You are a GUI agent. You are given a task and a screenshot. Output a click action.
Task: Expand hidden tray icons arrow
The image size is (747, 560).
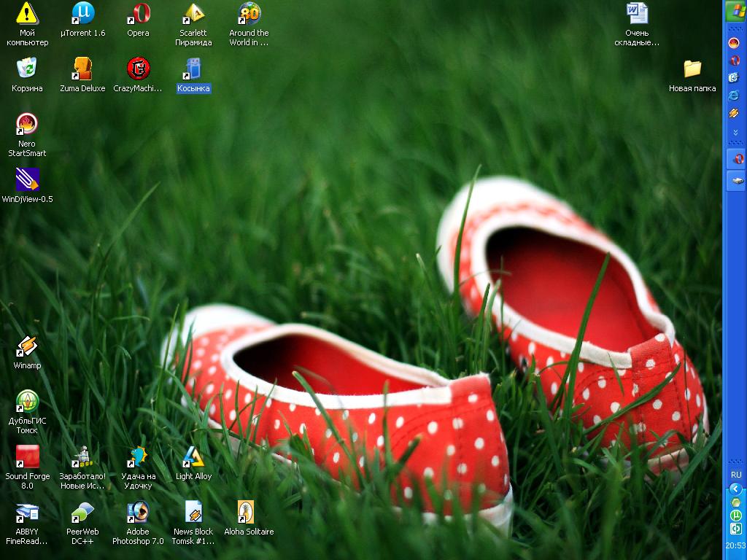(735, 489)
